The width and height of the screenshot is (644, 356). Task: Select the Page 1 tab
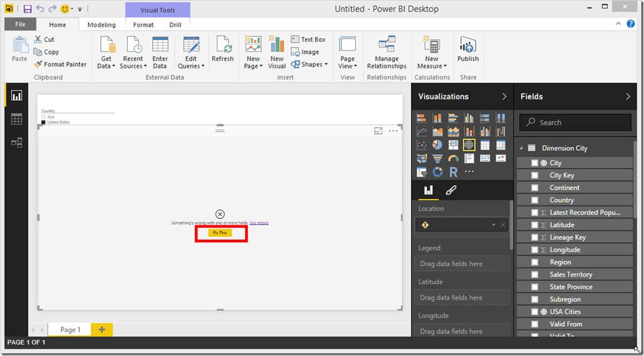coord(70,330)
